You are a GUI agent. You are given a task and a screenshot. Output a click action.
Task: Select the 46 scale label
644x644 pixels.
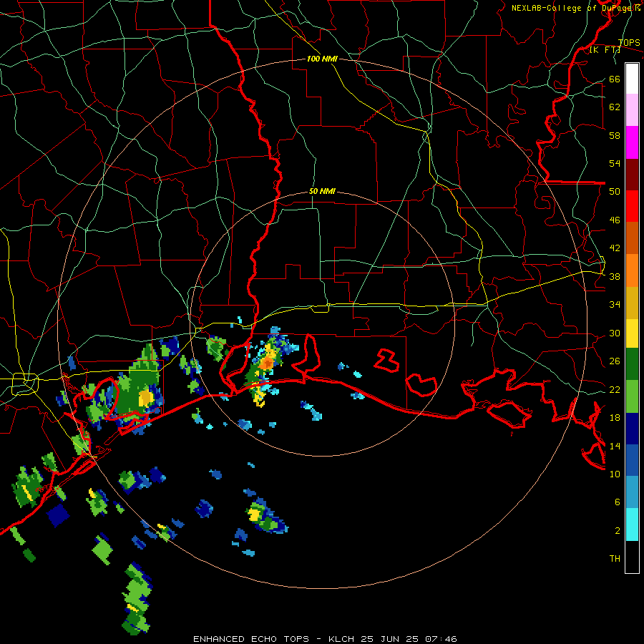(x=615, y=220)
